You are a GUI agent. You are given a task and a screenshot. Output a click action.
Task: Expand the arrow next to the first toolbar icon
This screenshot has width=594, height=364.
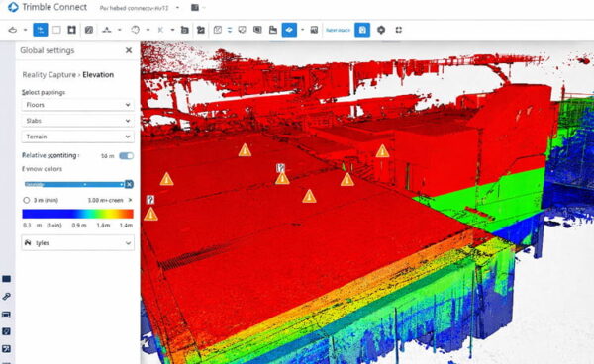coord(25,30)
